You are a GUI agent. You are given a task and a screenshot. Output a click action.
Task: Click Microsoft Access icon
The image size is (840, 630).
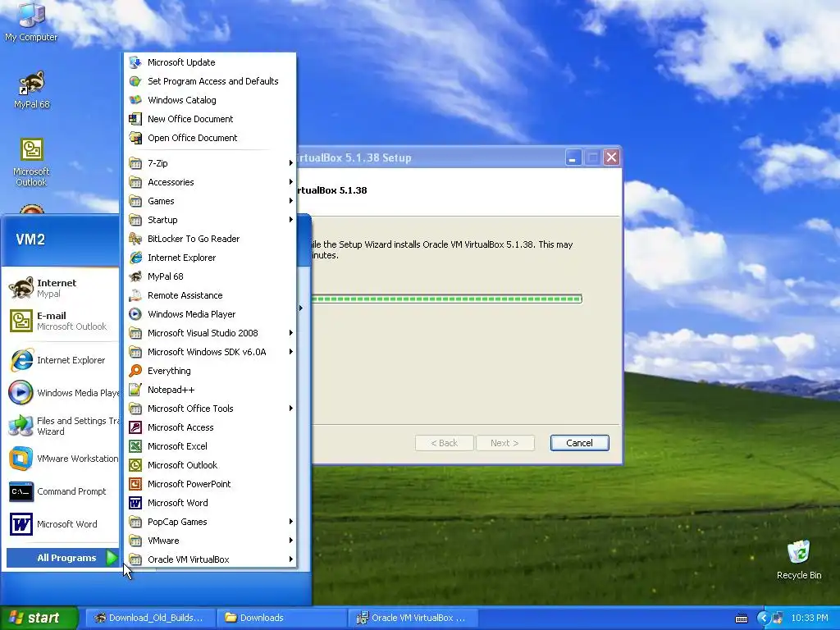(x=135, y=427)
